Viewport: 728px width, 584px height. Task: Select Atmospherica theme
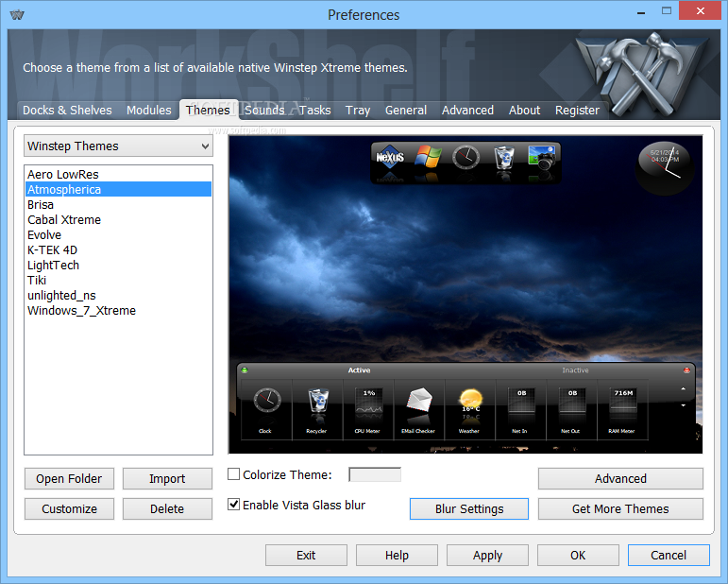click(x=118, y=189)
